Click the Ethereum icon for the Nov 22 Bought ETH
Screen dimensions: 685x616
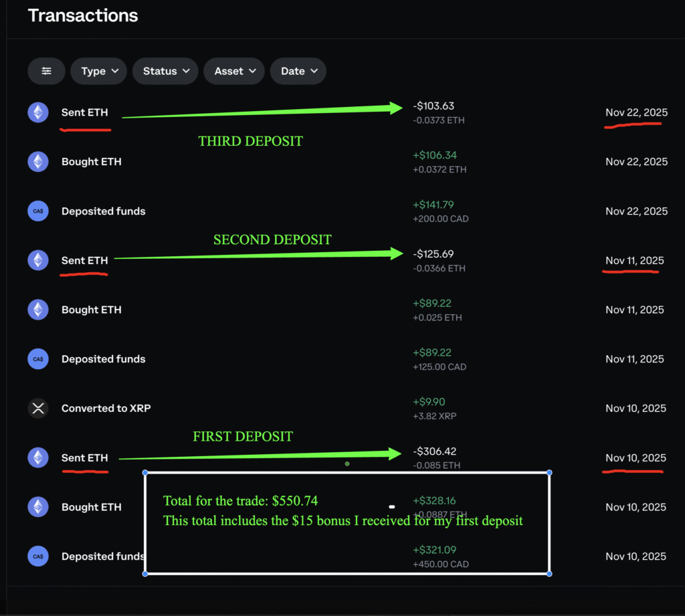[x=38, y=161]
